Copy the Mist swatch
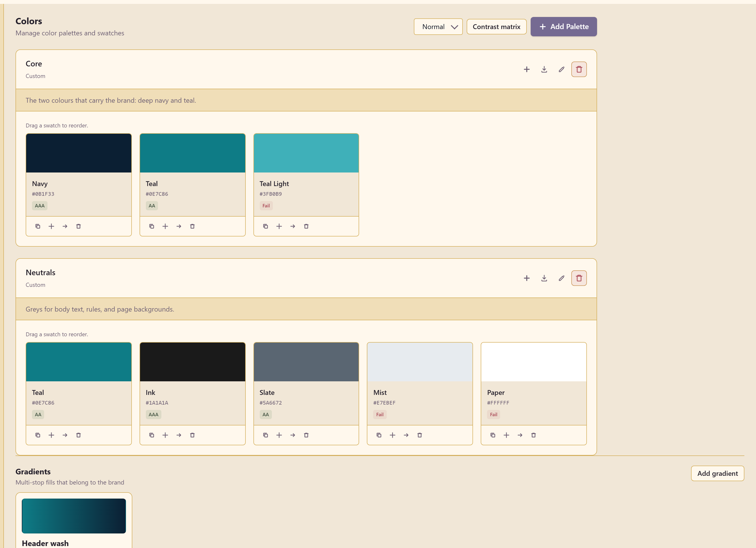 point(379,435)
